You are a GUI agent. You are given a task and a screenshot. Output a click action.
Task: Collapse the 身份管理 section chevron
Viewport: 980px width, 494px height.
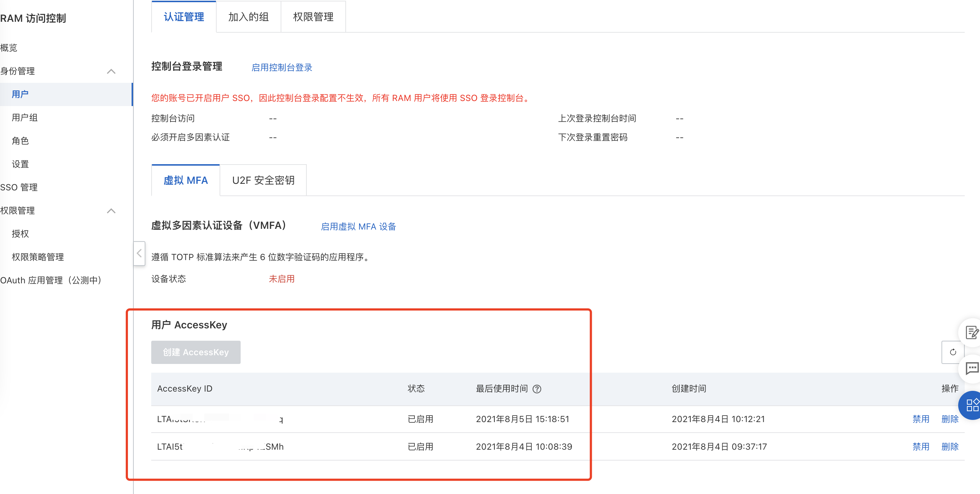click(112, 71)
